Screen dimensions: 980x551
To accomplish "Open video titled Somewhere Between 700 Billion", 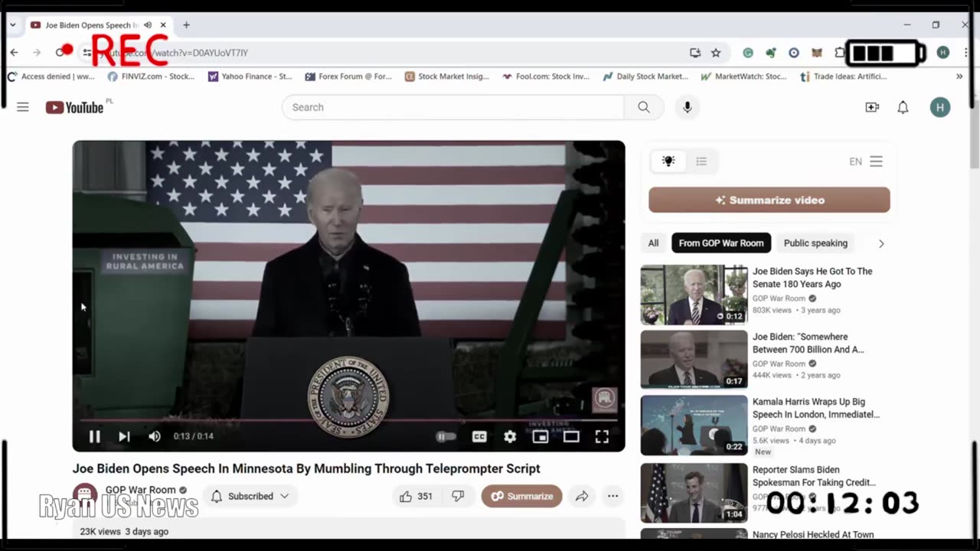I will coord(808,343).
